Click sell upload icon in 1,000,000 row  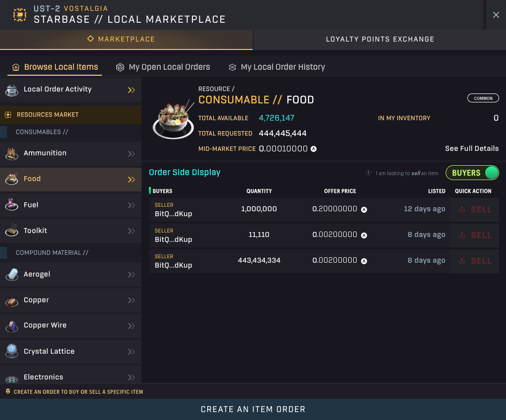462,210
